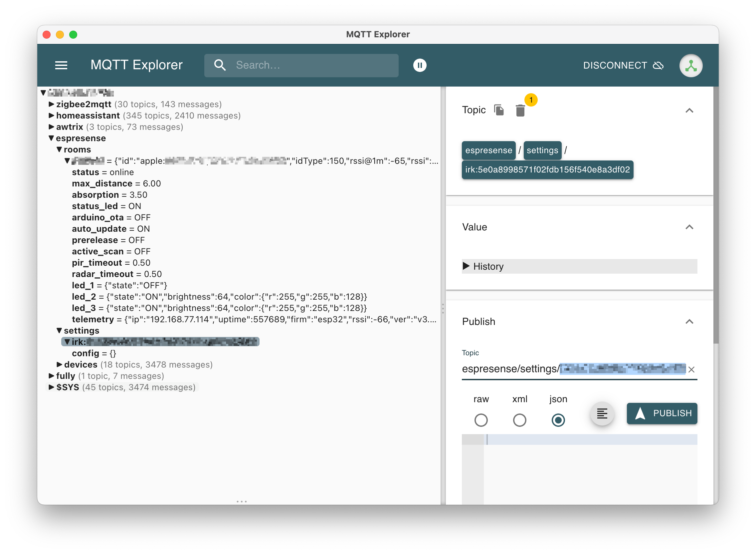Click the vertical panel splitter handle
The height and width of the screenshot is (554, 756).
(x=443, y=309)
